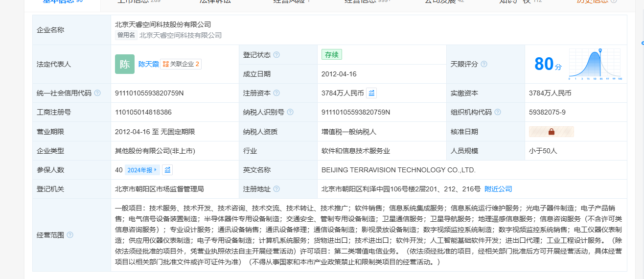Click the help icon next to 纳税人识别号
Viewport: 644px width, 279px height.
[290, 112]
